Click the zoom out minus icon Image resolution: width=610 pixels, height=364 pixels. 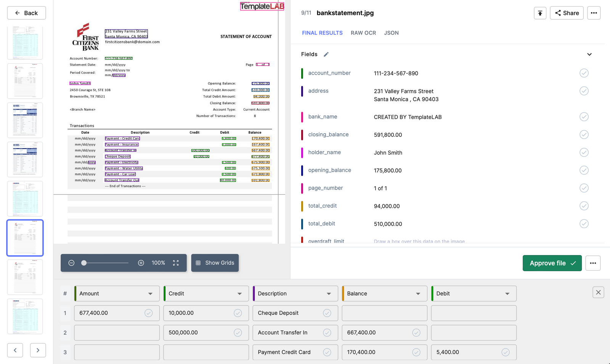click(x=71, y=263)
